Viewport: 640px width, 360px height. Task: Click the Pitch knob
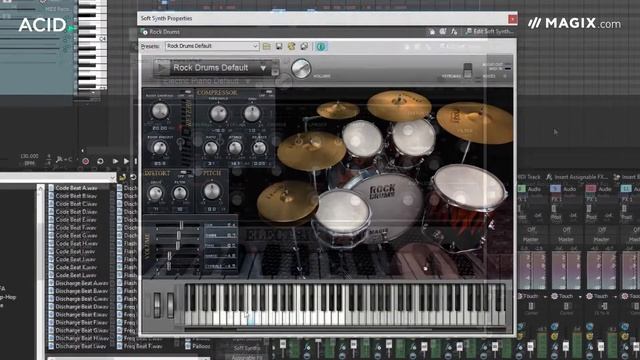click(x=211, y=191)
